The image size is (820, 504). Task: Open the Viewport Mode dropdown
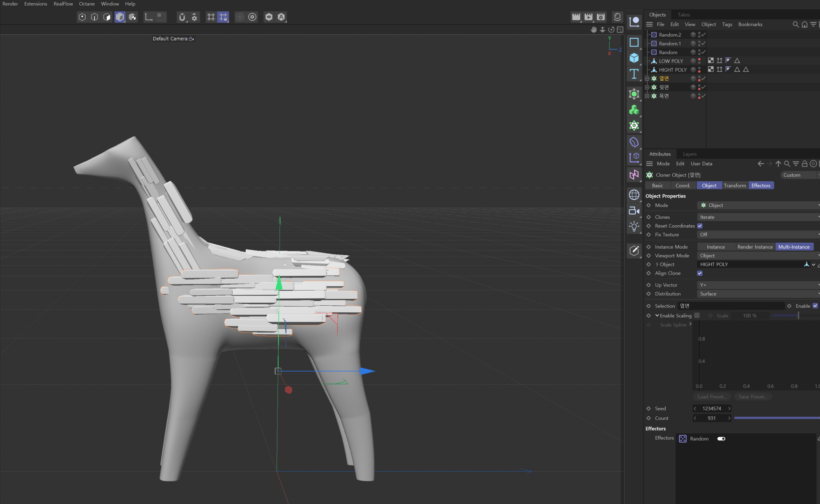coord(758,256)
